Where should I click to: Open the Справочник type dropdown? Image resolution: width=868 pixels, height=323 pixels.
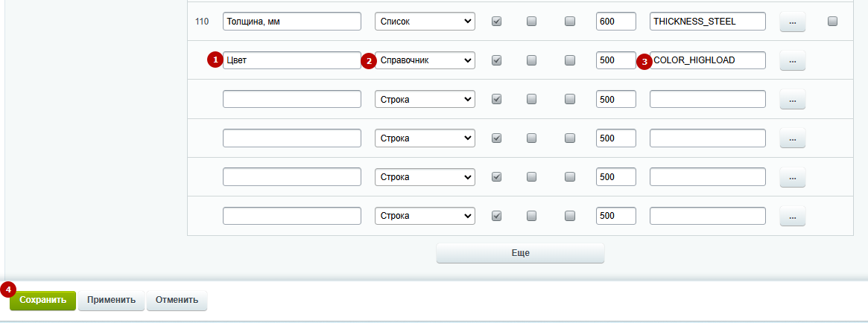tap(425, 60)
